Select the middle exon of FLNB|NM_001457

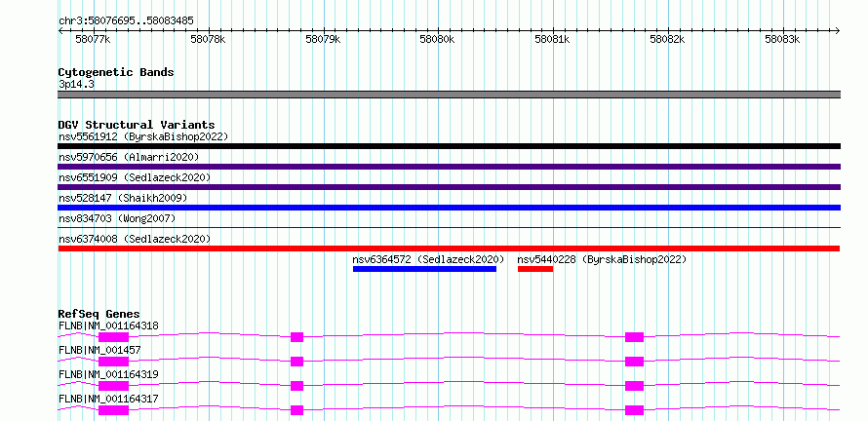296,362
